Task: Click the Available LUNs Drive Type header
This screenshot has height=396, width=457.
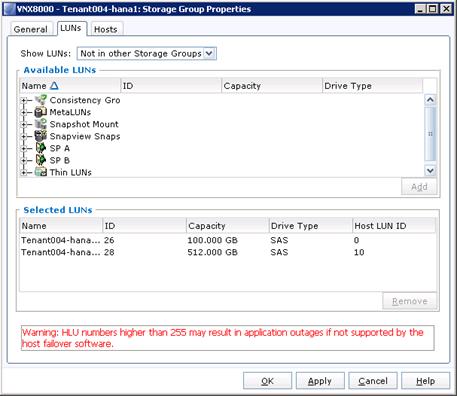Action: (373, 86)
